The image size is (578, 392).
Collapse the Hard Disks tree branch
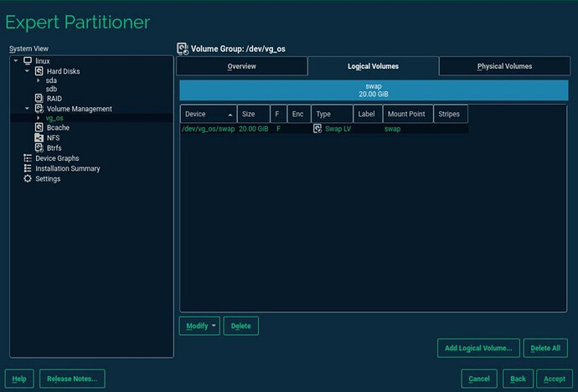coord(27,71)
